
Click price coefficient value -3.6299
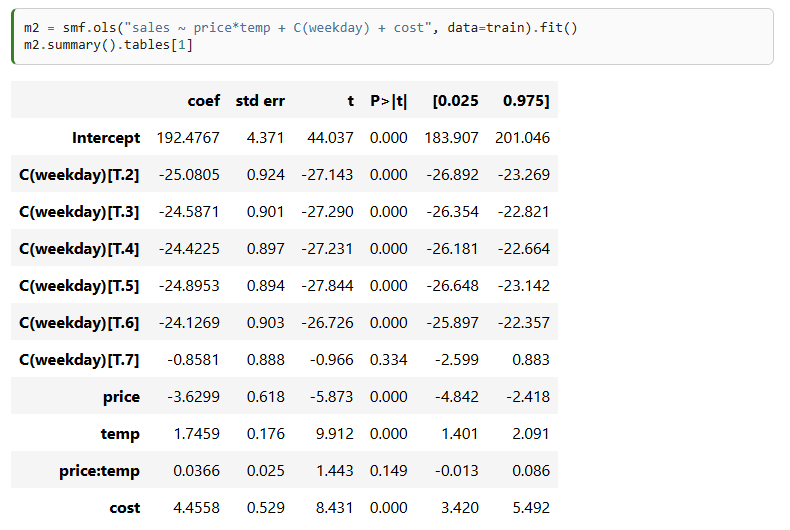pos(193,397)
